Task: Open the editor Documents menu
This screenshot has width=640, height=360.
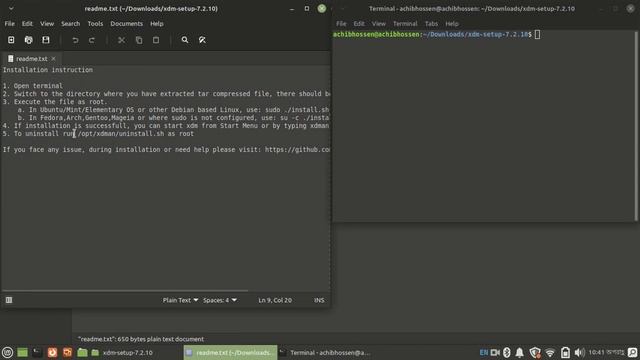Action: tap(127, 24)
